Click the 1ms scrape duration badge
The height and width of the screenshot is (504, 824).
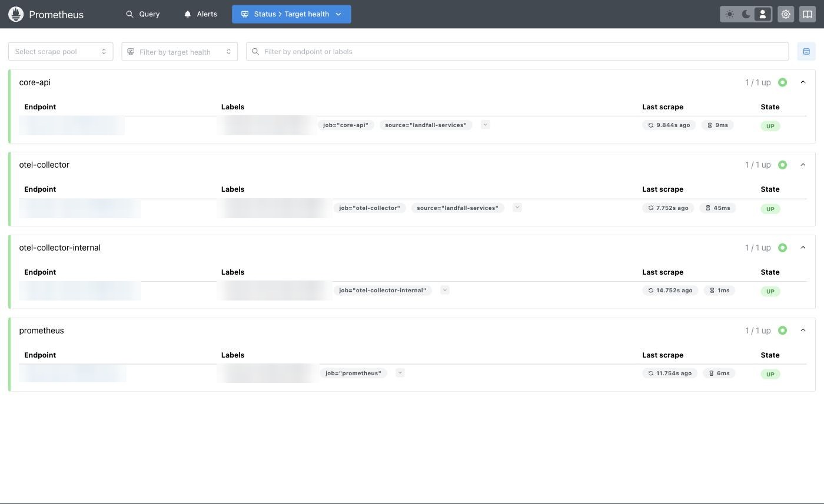pyautogui.click(x=719, y=291)
